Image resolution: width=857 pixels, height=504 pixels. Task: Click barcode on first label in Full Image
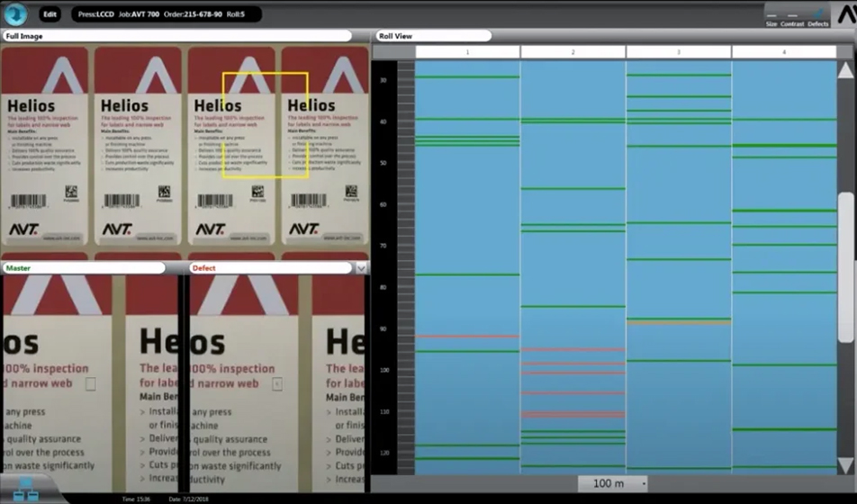[x=29, y=200]
